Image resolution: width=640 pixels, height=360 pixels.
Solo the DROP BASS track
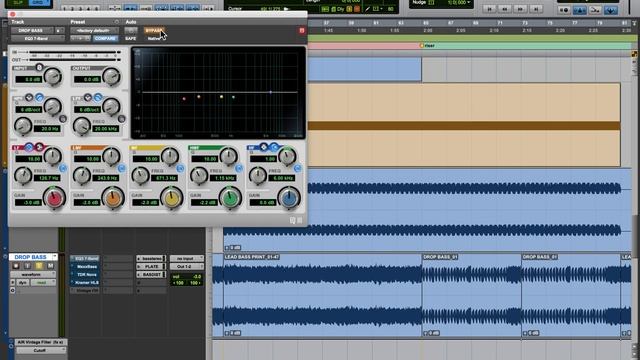click(39, 266)
